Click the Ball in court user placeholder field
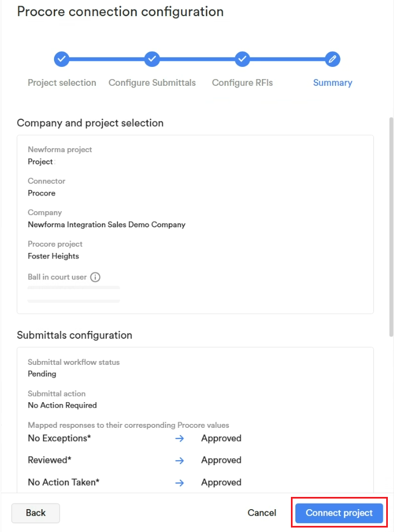Image resolution: width=394 pixels, height=532 pixels. pyautogui.click(x=74, y=294)
